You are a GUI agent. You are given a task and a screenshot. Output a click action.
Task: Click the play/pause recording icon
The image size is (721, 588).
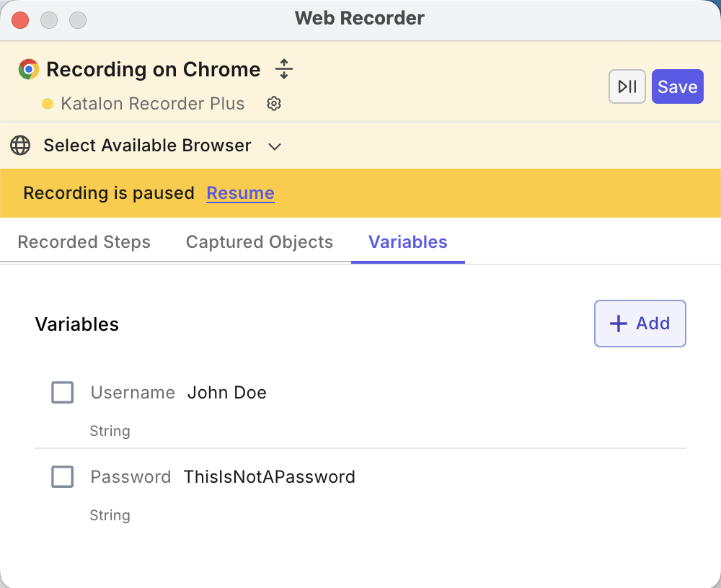click(x=627, y=86)
